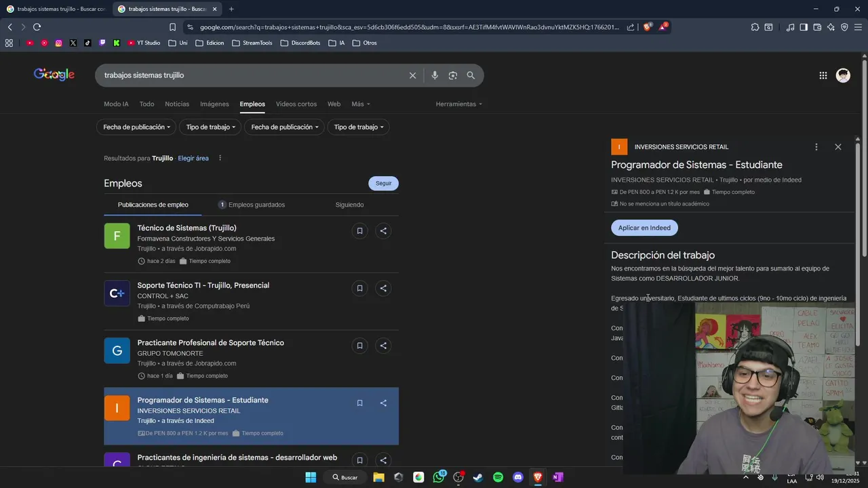Screen dimensions: 868x488
Task: Open the Brave Shields lion icon
Action: coord(647,27)
